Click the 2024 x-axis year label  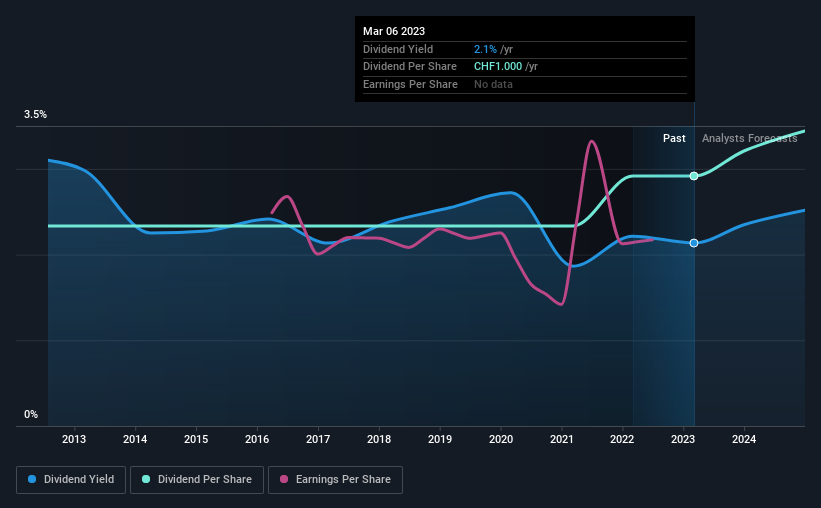click(x=744, y=439)
